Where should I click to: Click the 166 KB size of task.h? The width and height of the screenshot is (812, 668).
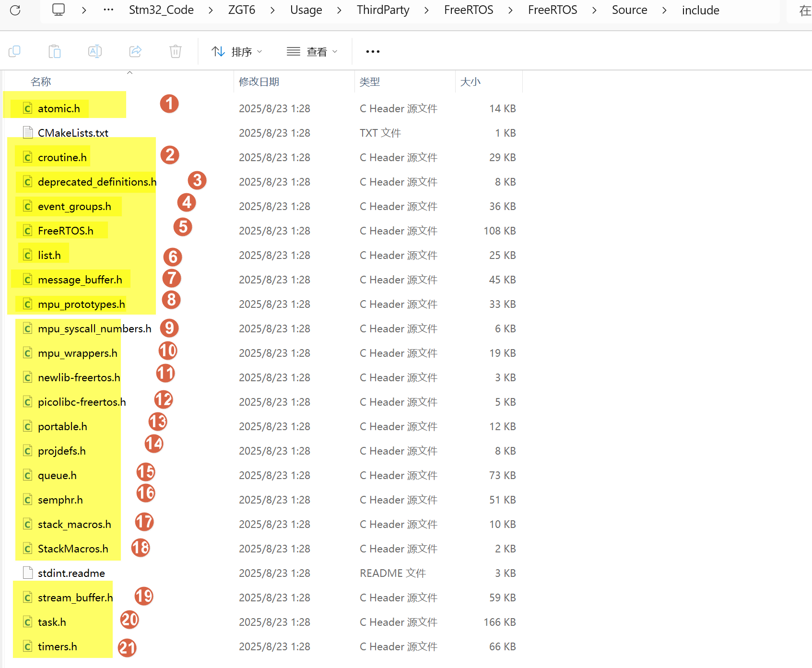[500, 622]
